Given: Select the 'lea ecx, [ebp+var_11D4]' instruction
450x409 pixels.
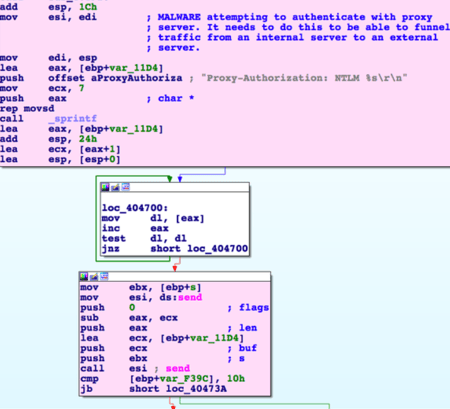Looking at the screenshot, I should (x=162, y=338).
